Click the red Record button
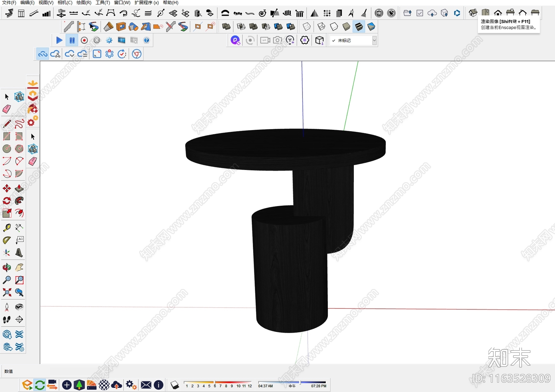 [84, 40]
